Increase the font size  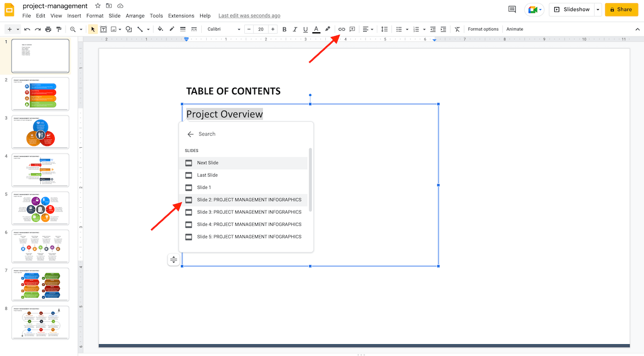coord(273,29)
